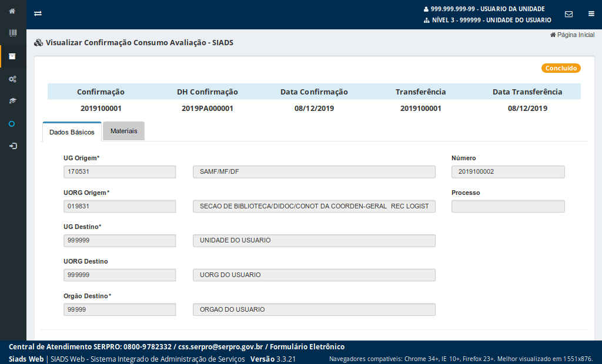Open the home icon in sidebar

pyautogui.click(x=12, y=11)
